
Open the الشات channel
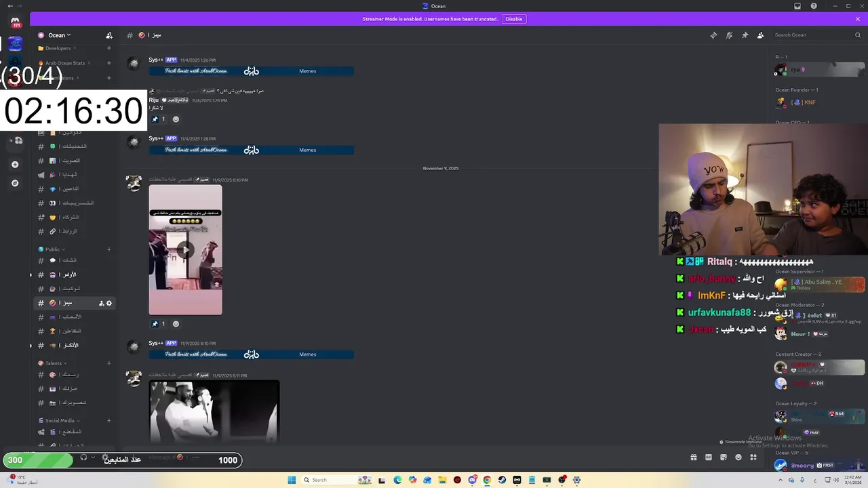(75, 260)
